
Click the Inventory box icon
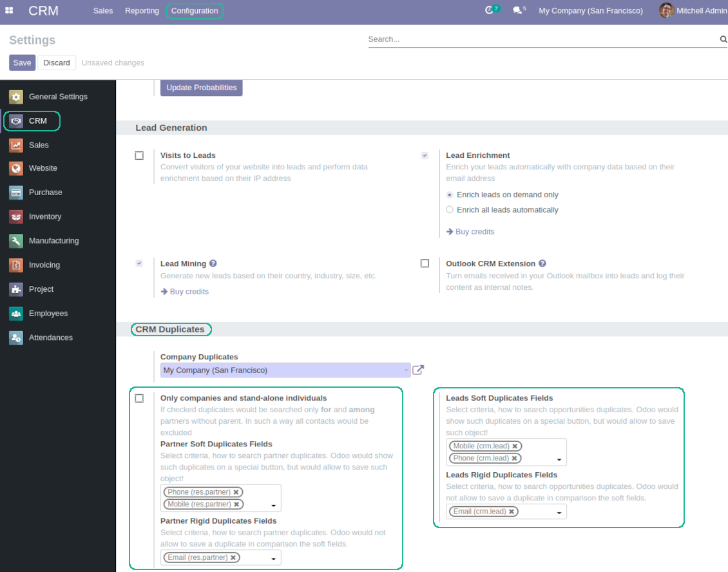point(16,217)
